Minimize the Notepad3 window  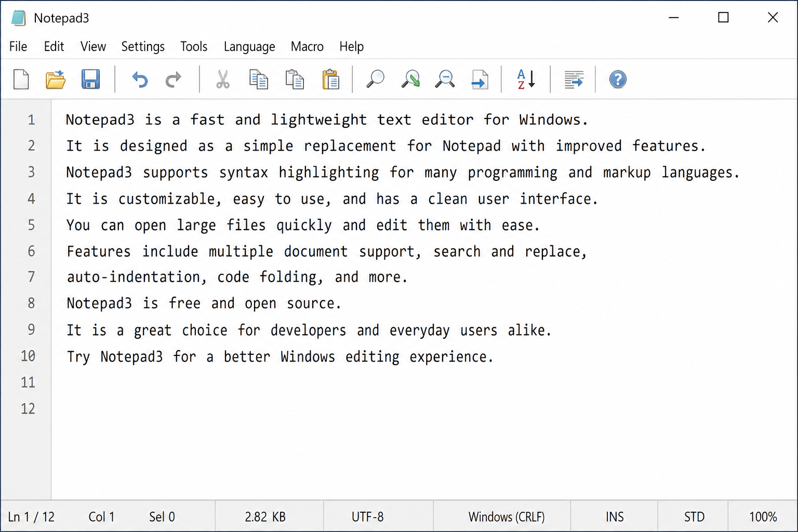(674, 18)
